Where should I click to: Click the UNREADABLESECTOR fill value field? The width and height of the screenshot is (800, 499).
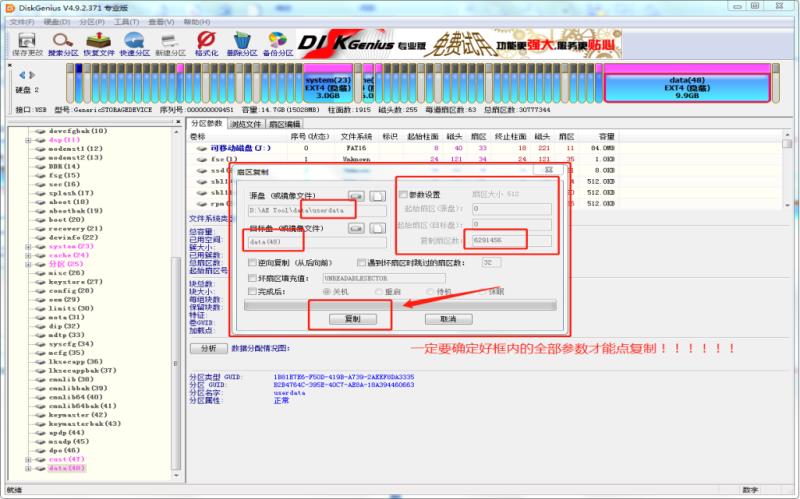pos(384,278)
